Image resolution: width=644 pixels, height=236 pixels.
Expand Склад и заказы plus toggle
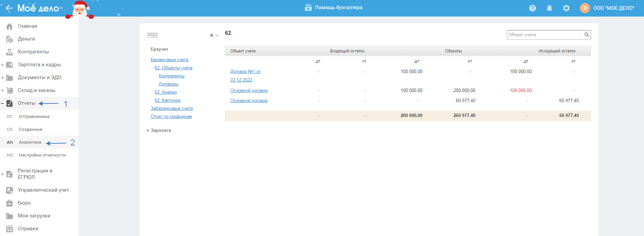2,90
